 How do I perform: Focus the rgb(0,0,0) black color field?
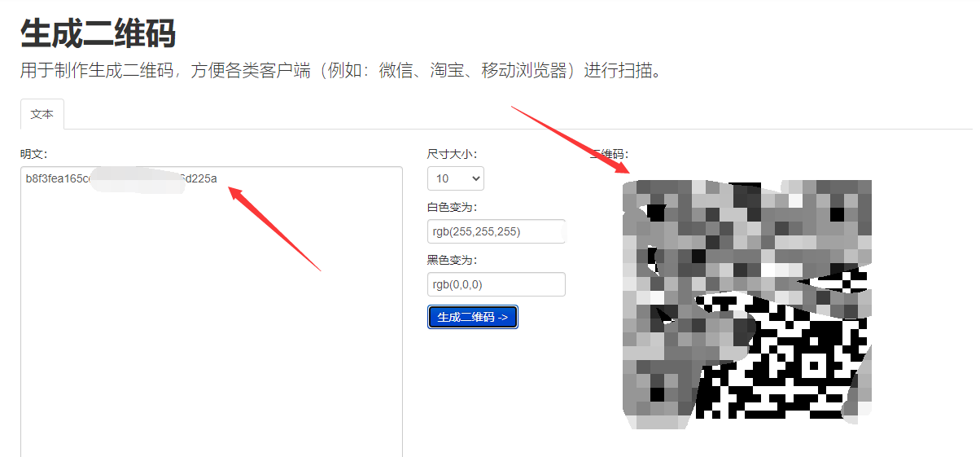click(497, 284)
